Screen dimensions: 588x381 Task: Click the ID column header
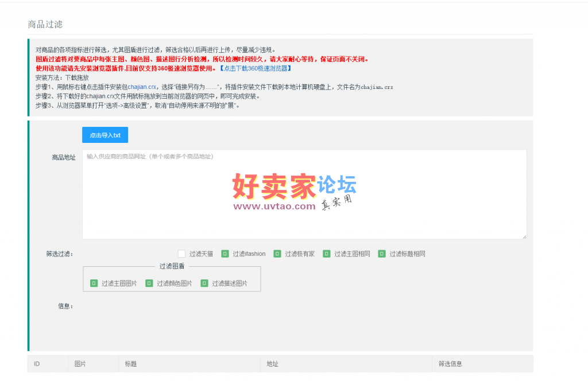coord(37,364)
